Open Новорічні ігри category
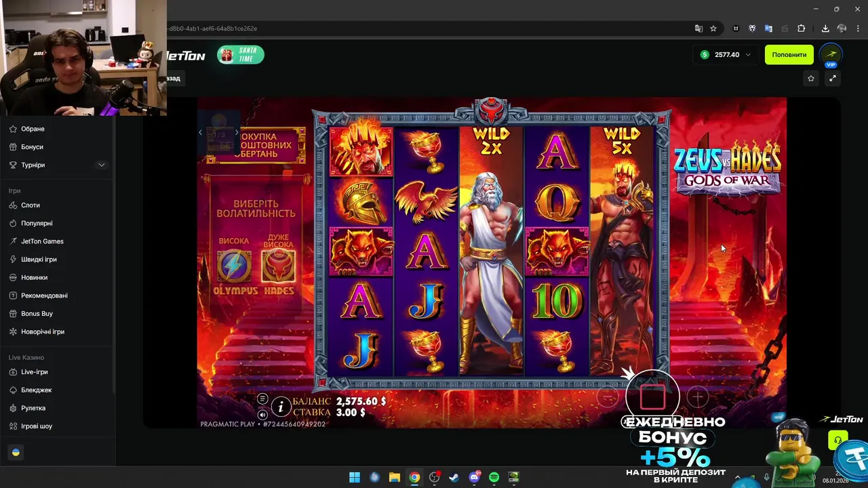 pyautogui.click(x=43, y=331)
